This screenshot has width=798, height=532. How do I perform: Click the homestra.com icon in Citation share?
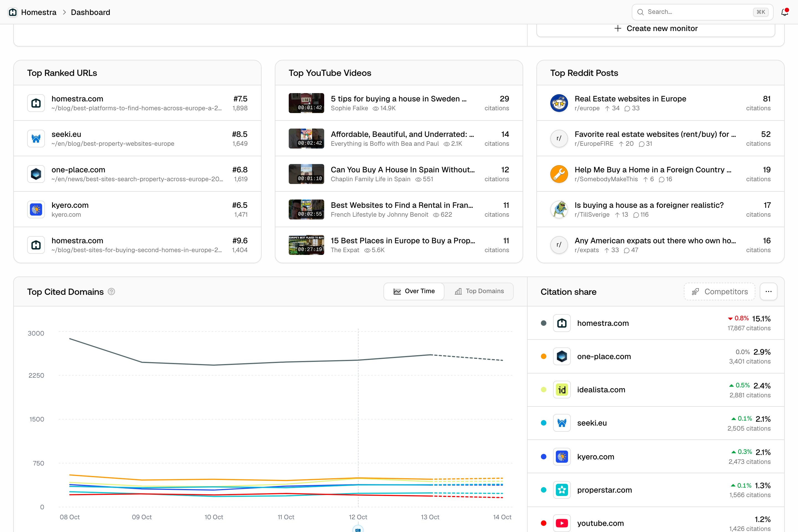[x=562, y=323]
